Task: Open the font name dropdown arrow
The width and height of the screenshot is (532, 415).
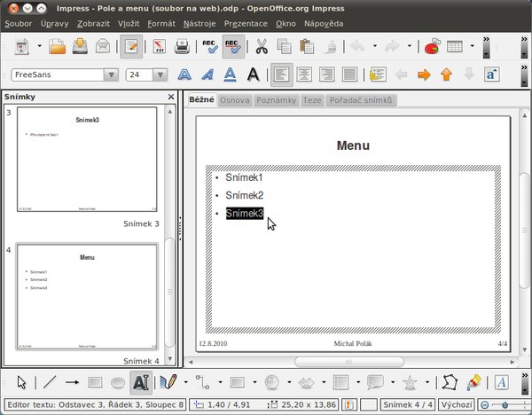Action: [x=111, y=74]
